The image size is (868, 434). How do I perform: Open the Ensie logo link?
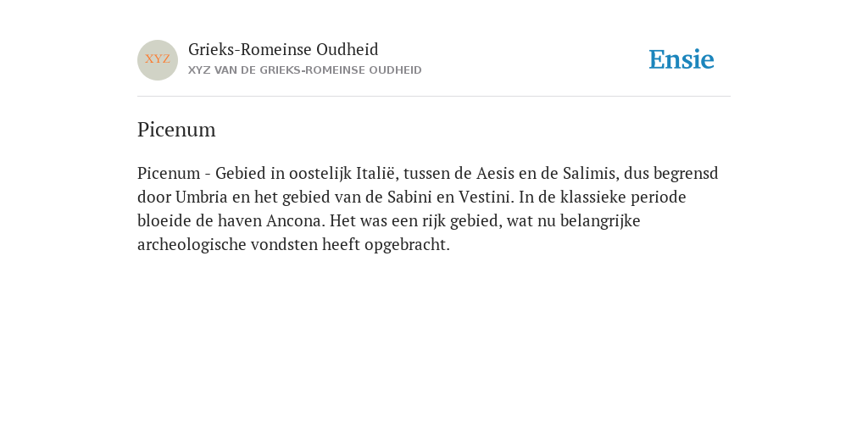(x=682, y=59)
